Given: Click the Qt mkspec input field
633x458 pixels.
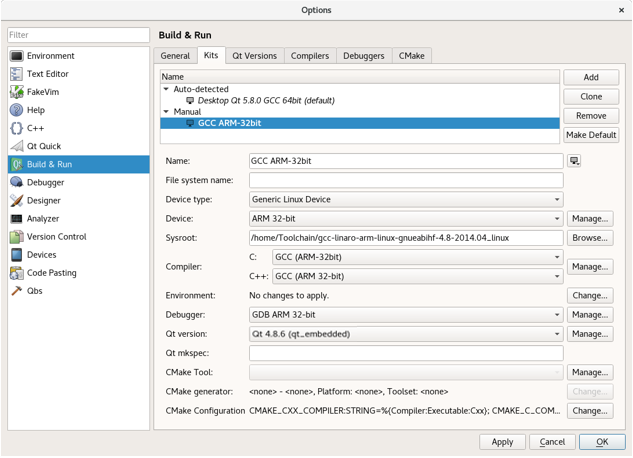Looking at the screenshot, I should click(406, 353).
